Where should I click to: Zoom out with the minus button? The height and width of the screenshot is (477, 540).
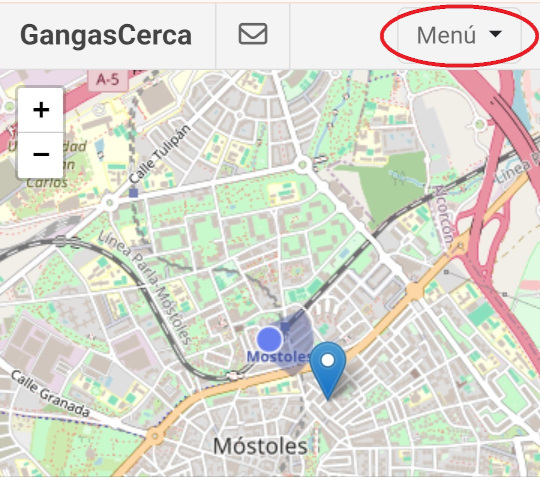[41, 155]
